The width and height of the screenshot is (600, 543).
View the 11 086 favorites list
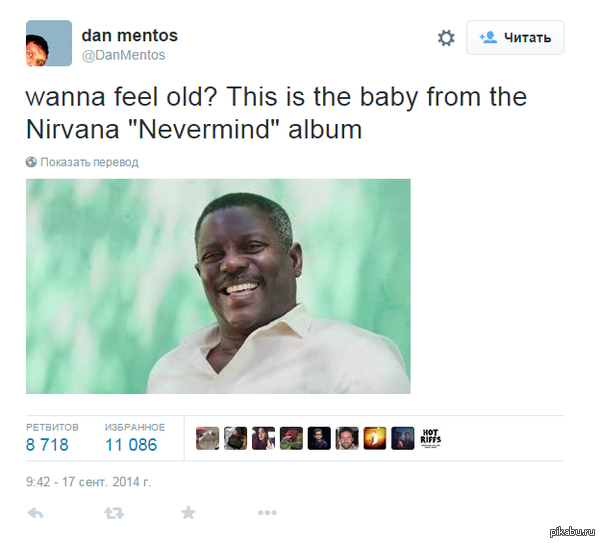(x=134, y=438)
